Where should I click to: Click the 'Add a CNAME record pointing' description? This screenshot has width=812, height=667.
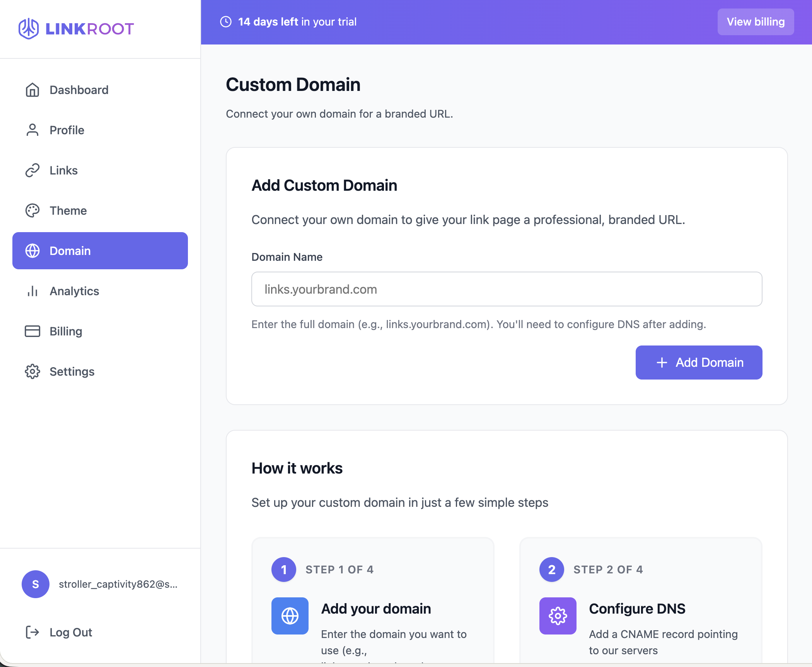664,642
